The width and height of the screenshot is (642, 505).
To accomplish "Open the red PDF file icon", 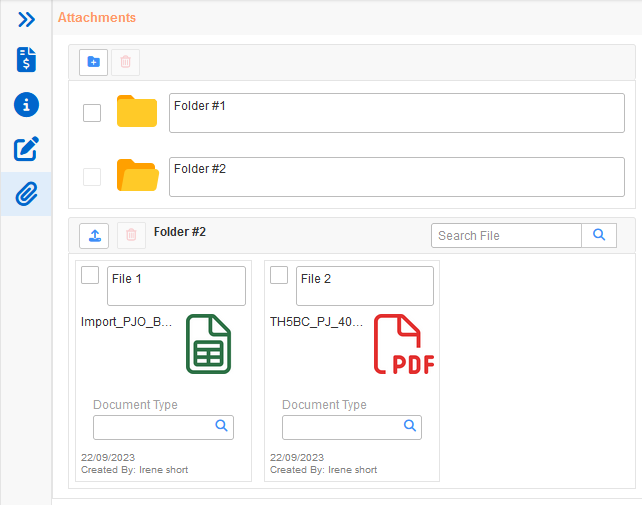I will [x=403, y=345].
